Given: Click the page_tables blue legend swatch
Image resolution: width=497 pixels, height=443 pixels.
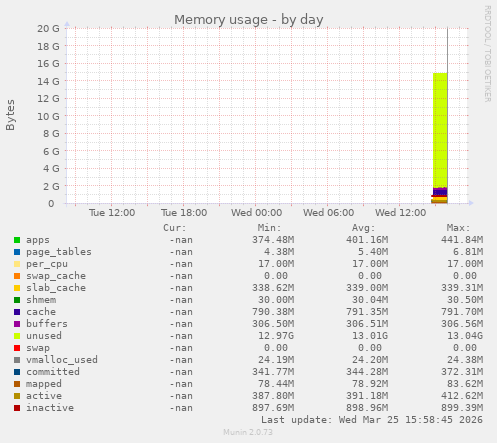Looking at the screenshot, I should pyautogui.click(x=17, y=252).
